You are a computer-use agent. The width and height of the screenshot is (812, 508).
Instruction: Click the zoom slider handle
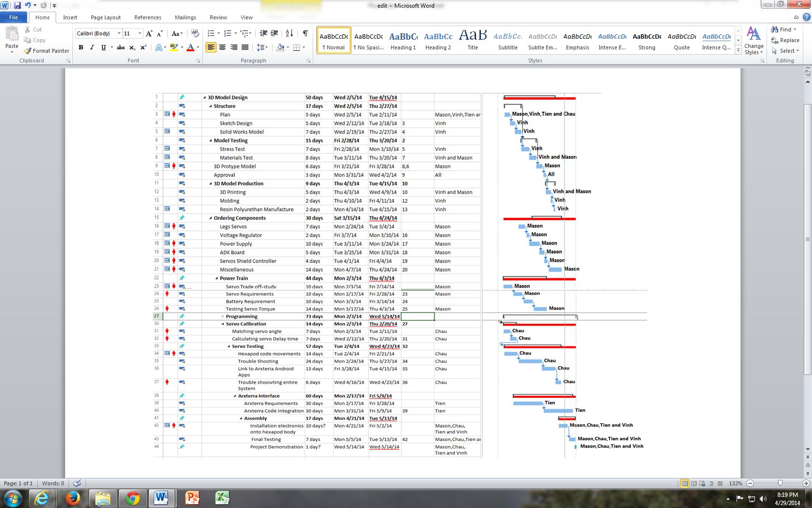(x=780, y=483)
